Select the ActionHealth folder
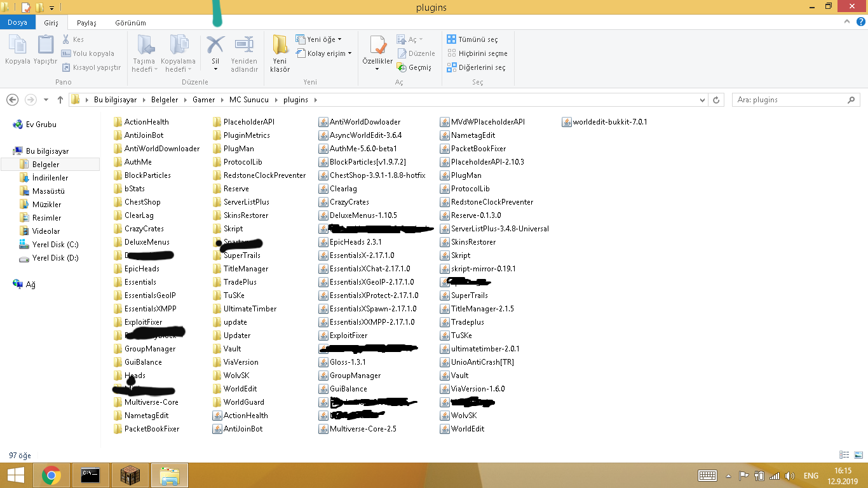Screen dimensions: 868x488 (x=146, y=122)
